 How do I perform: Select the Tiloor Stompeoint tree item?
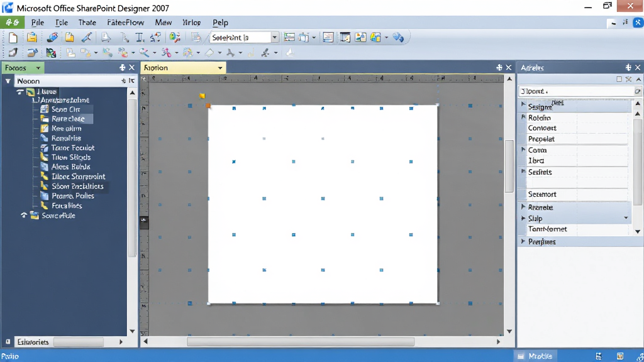point(78,177)
